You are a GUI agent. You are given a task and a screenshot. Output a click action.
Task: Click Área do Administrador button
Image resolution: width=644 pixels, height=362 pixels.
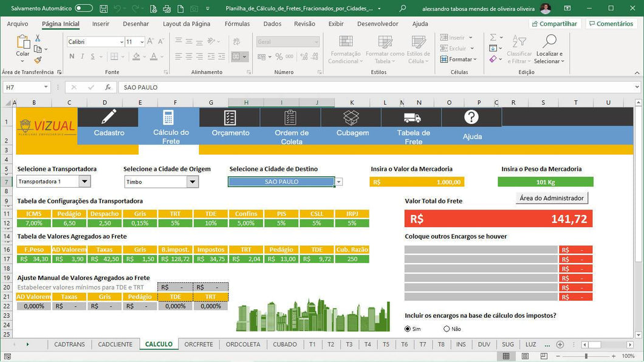point(552,198)
